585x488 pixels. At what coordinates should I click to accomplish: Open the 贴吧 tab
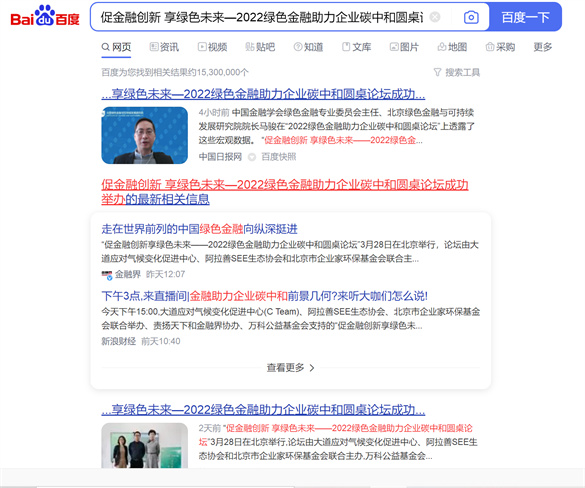(x=260, y=47)
